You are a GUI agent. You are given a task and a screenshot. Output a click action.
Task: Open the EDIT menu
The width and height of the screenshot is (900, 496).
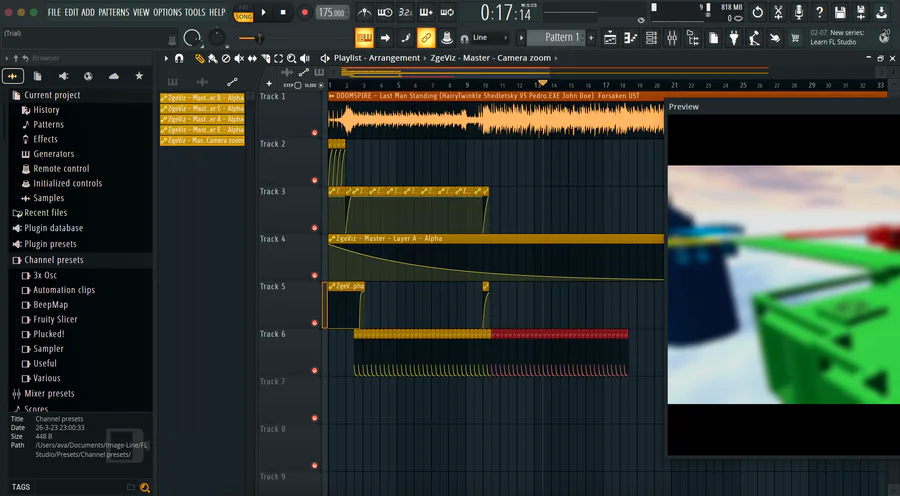tap(71, 12)
